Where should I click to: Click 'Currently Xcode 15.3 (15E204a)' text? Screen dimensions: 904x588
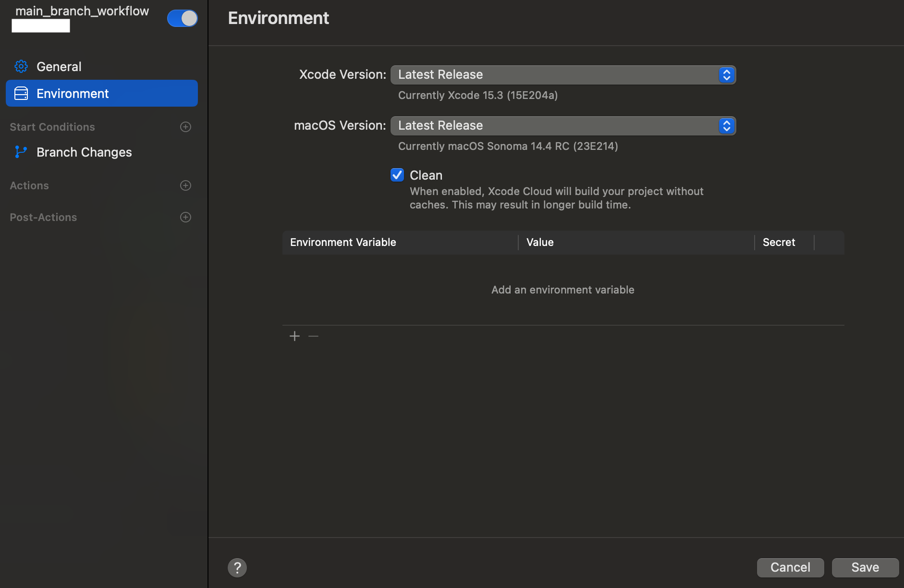click(478, 95)
